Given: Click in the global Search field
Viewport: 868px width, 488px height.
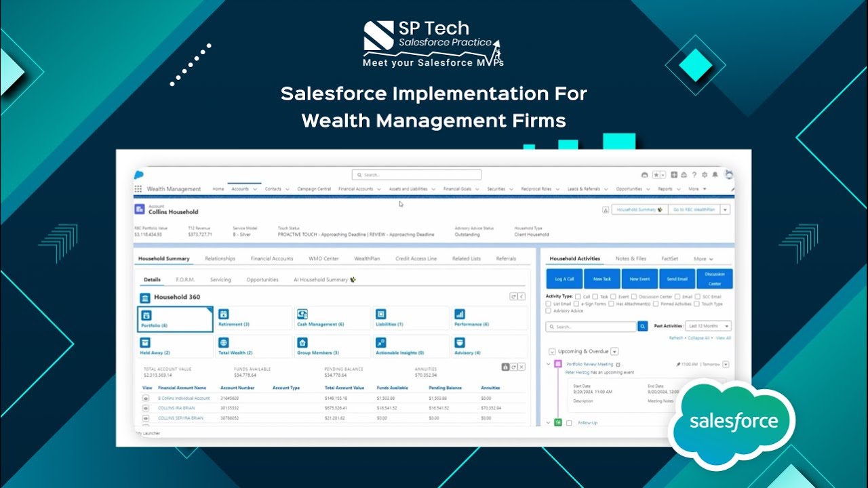Looking at the screenshot, I should (416, 175).
